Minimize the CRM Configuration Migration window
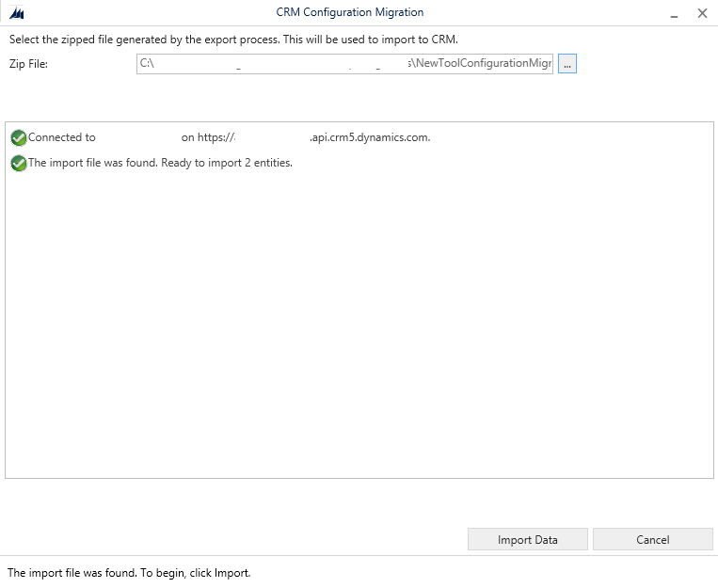This screenshot has width=718, height=588. click(x=674, y=13)
